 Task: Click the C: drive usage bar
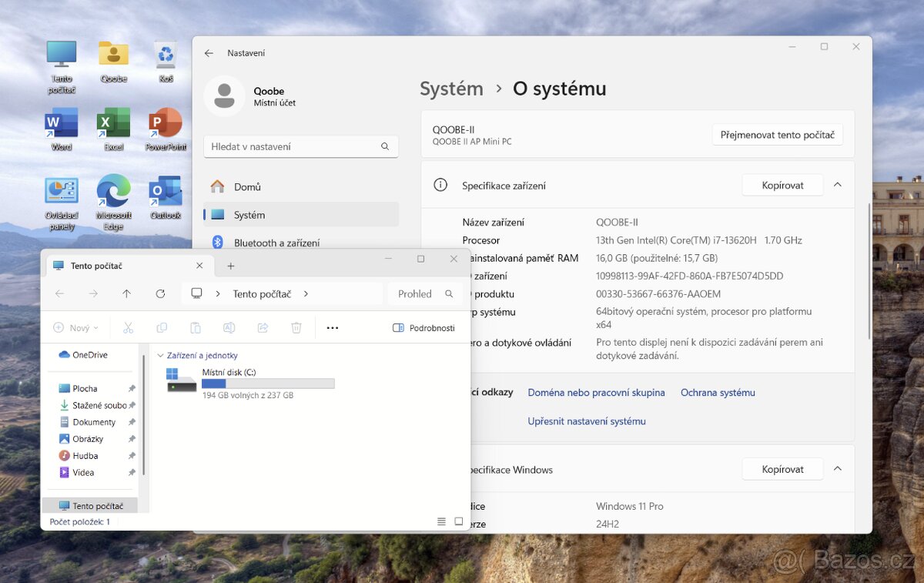(x=268, y=383)
